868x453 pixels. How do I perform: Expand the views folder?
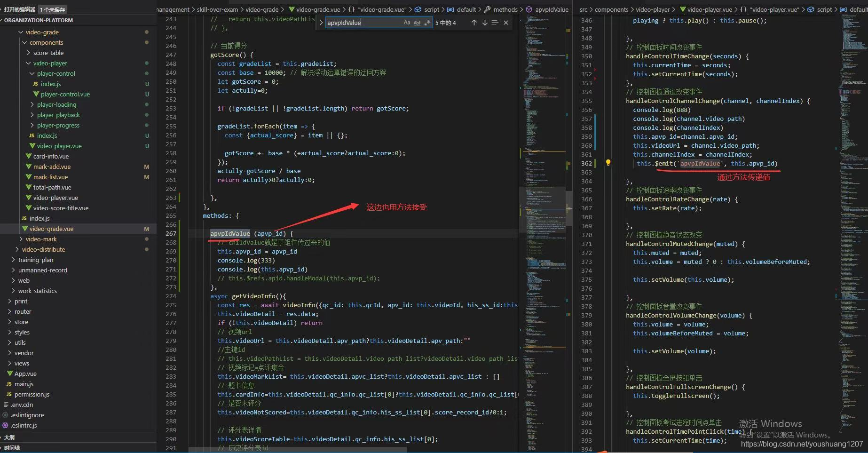[9, 363]
